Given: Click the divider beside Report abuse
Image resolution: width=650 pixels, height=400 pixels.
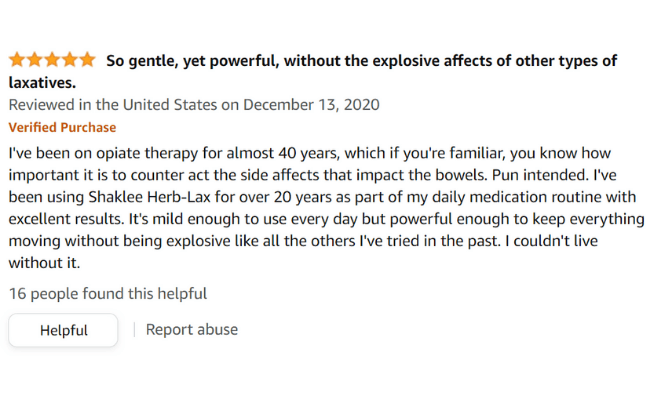Looking at the screenshot, I should pyautogui.click(x=134, y=330).
